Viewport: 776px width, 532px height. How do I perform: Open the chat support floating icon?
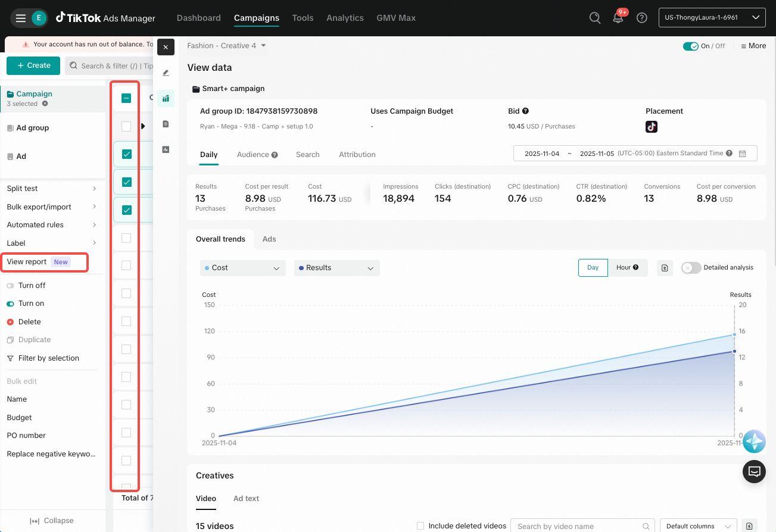click(x=754, y=472)
